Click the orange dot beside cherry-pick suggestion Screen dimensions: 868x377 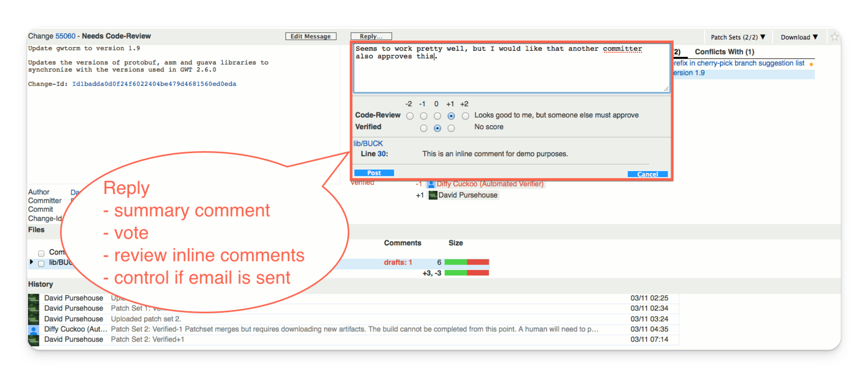(x=811, y=64)
